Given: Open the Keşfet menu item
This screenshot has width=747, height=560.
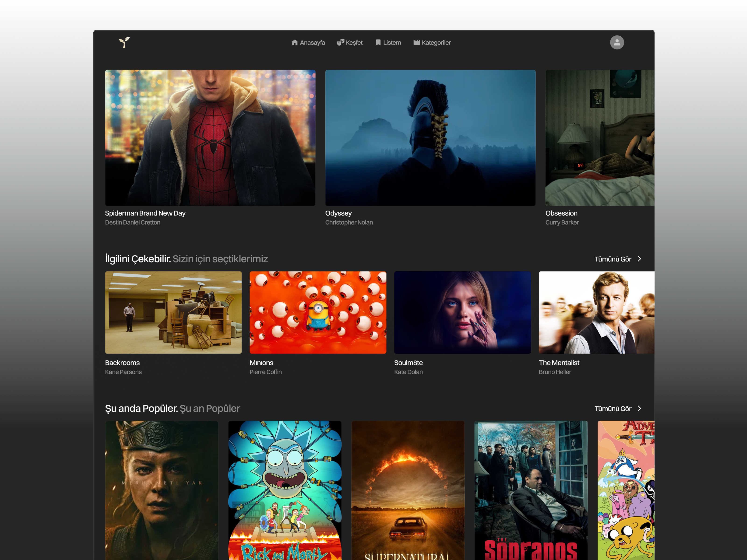Looking at the screenshot, I should pos(350,42).
